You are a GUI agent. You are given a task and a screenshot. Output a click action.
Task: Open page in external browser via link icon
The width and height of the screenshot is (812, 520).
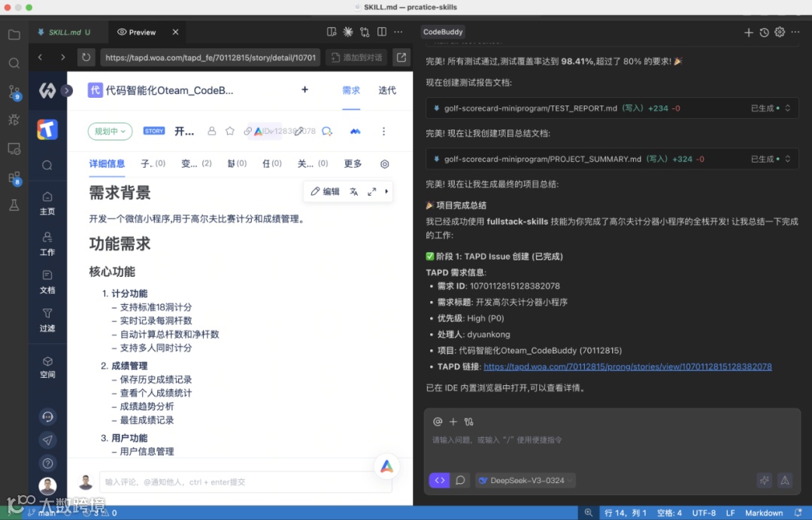[x=401, y=56]
